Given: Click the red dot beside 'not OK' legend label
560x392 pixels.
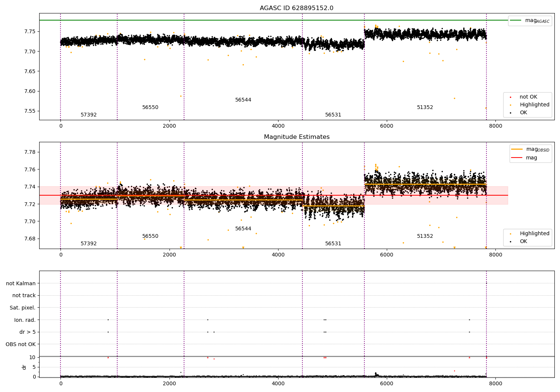Looking at the screenshot, I should [x=510, y=97].
